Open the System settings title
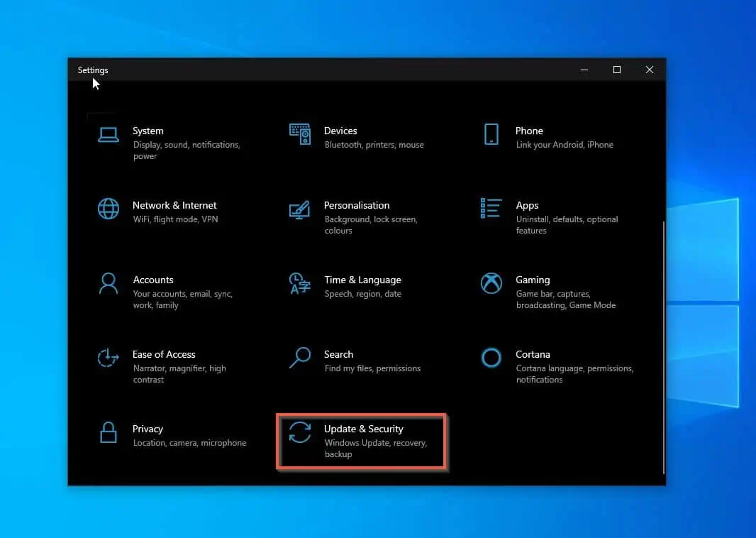Viewport: 756px width, 538px height. [x=148, y=131]
